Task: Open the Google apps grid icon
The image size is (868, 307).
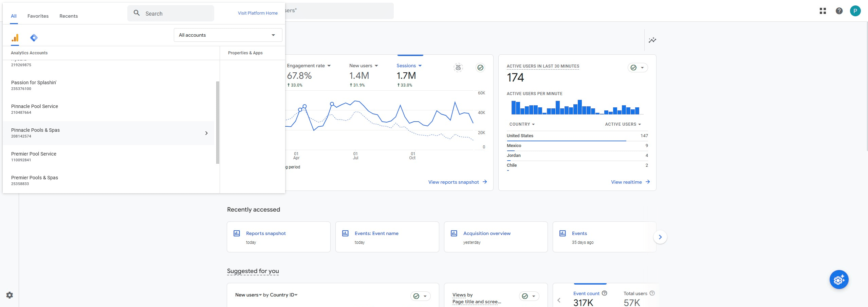Action: click(x=823, y=11)
